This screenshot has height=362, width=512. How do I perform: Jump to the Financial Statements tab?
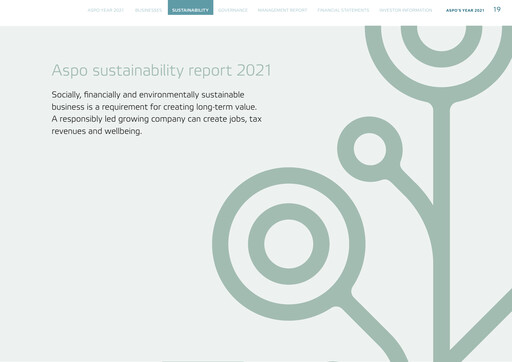[343, 10]
